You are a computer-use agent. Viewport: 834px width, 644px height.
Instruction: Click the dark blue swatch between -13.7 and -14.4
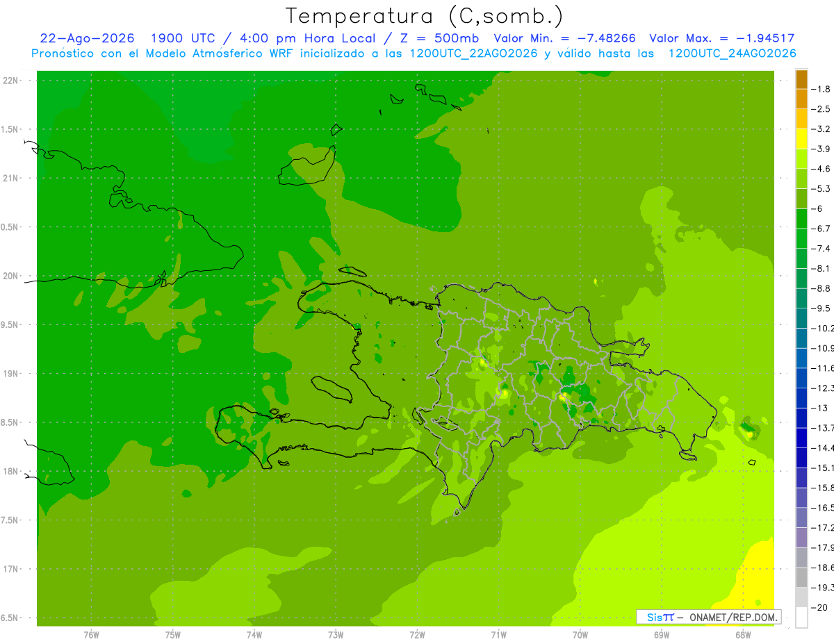pos(801,438)
